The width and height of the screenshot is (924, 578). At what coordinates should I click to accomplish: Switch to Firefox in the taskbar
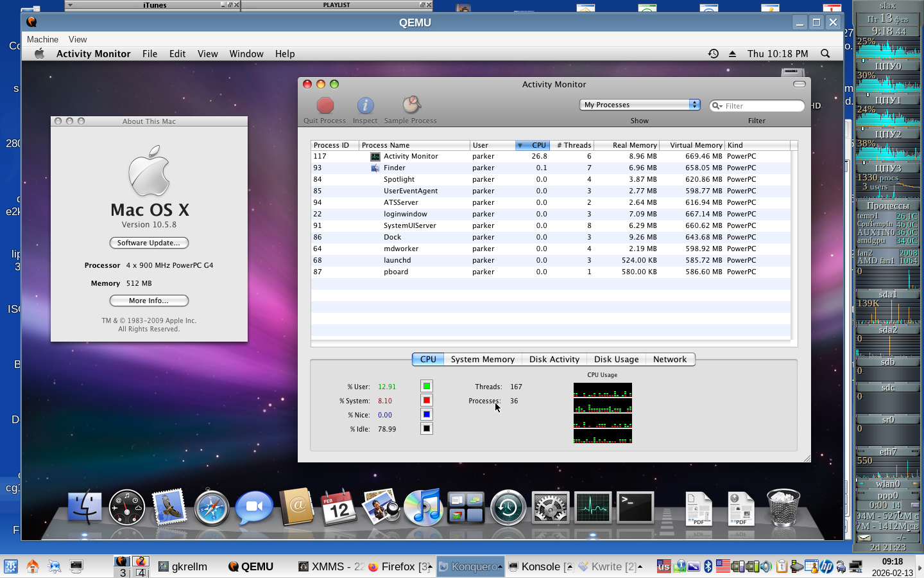point(399,566)
